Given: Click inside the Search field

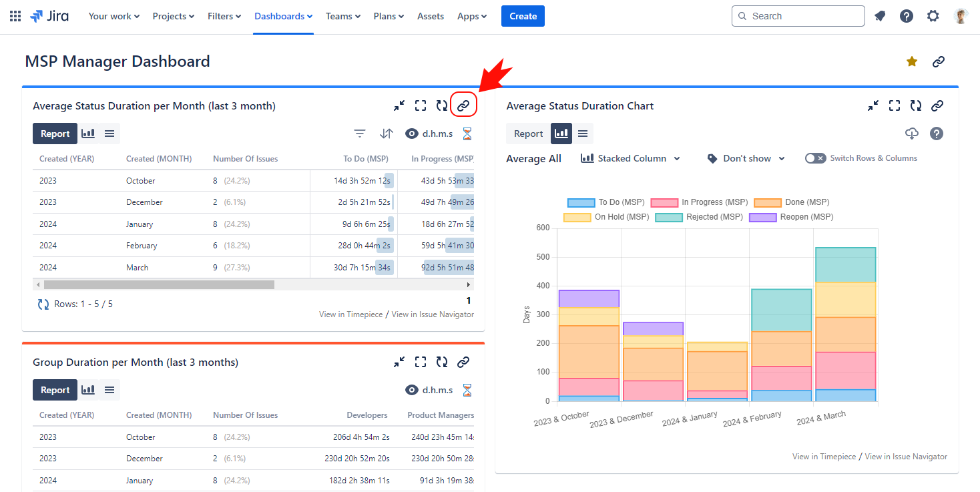Looking at the screenshot, I should [x=798, y=16].
